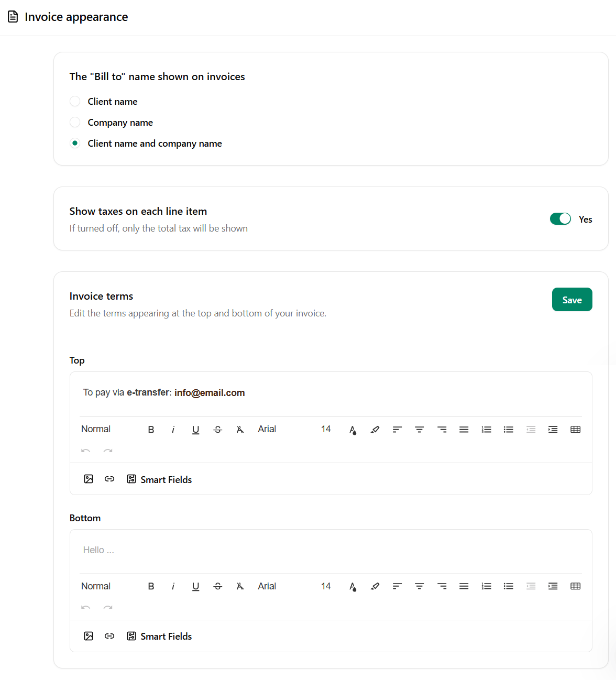This screenshot has width=616, height=680.
Task: Undo last change in Bottom editor
Action: point(86,607)
